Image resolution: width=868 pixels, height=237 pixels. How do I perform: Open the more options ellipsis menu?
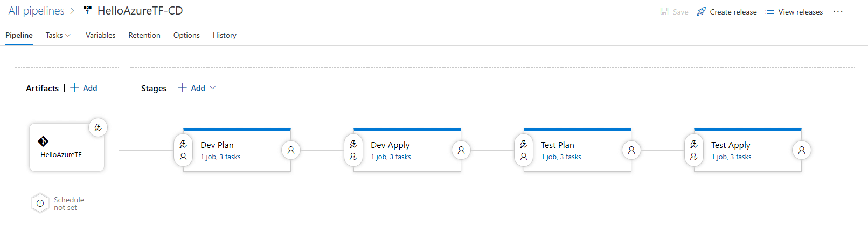click(x=838, y=11)
